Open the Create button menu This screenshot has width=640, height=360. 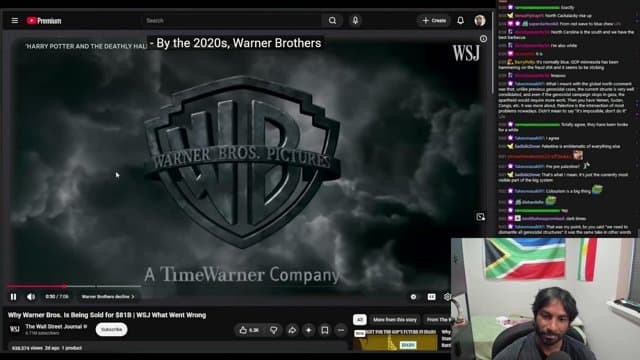433,20
